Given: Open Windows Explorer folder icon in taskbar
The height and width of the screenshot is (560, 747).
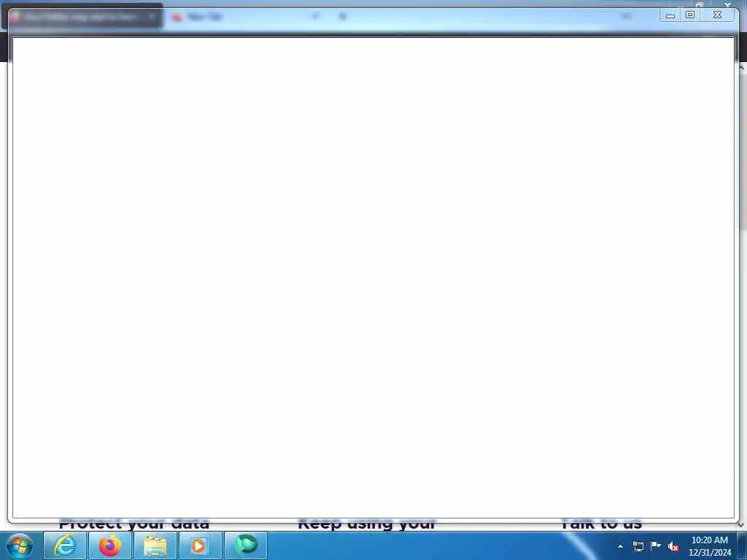Looking at the screenshot, I should click(x=155, y=545).
